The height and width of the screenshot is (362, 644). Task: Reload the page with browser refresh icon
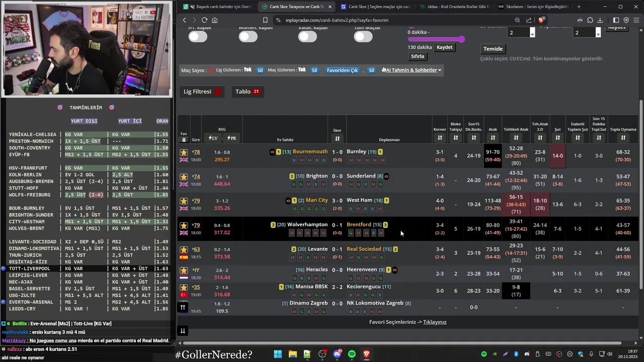204,20
